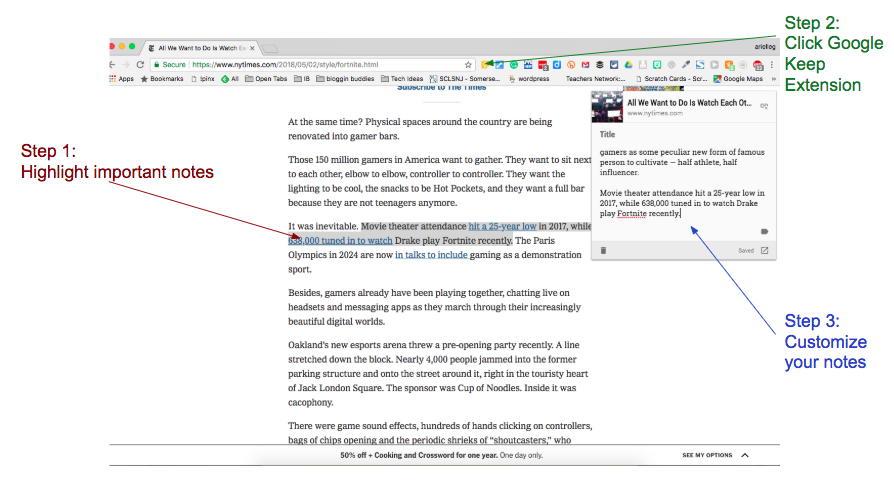Open the 'in talks to include' link
Image resolution: width=894 pixels, height=481 pixels.
[431, 255]
